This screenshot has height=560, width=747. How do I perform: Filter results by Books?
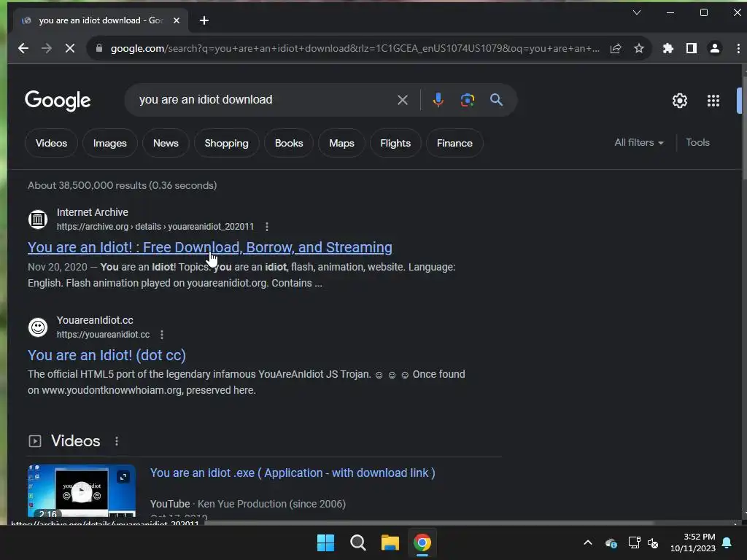point(289,143)
